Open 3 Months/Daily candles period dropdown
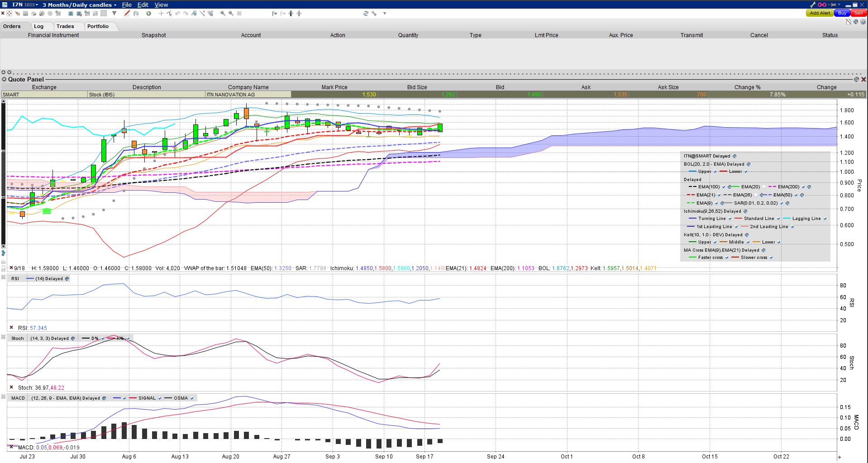 (x=79, y=5)
